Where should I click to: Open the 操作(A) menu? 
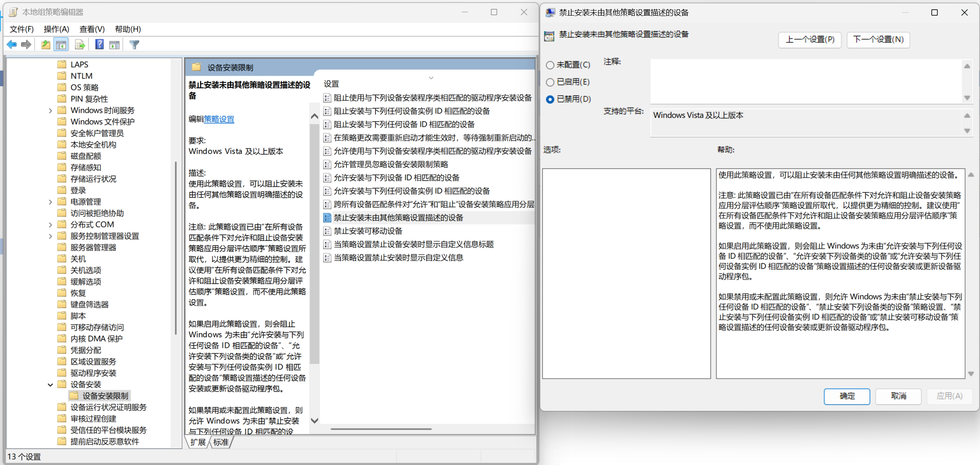click(x=56, y=29)
